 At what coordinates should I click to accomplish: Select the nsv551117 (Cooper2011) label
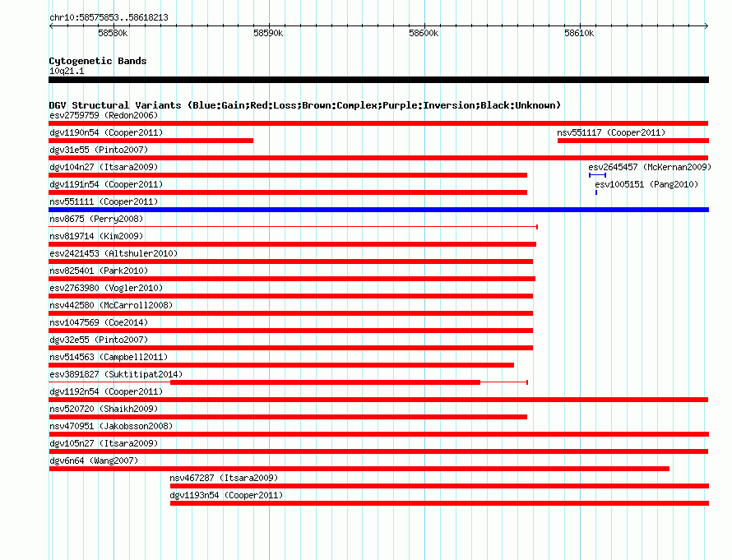(611, 132)
